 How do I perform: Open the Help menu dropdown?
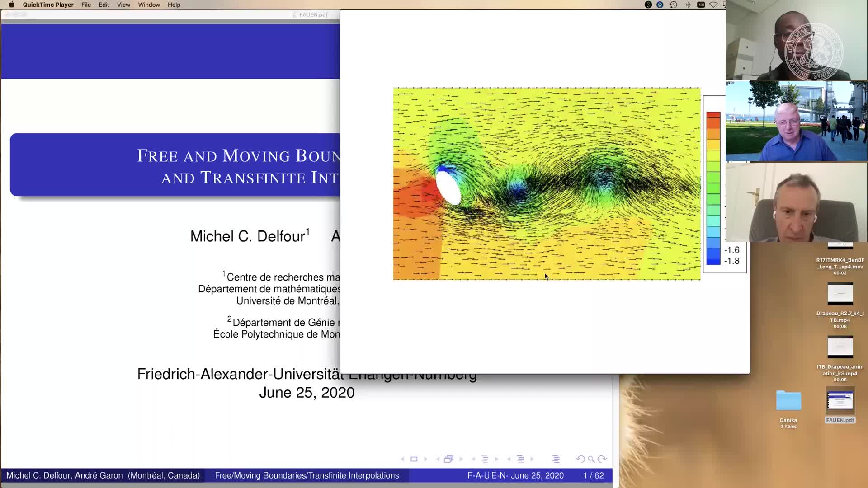174,5
